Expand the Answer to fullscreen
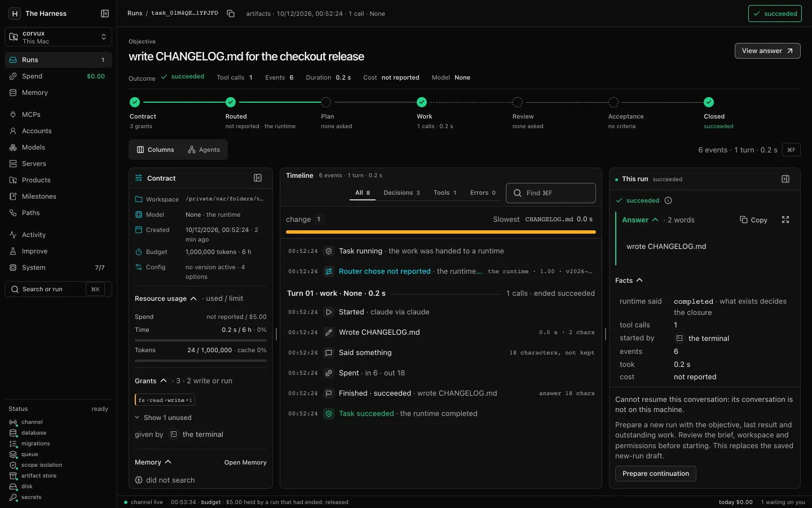The height and width of the screenshot is (508, 812). [785, 220]
